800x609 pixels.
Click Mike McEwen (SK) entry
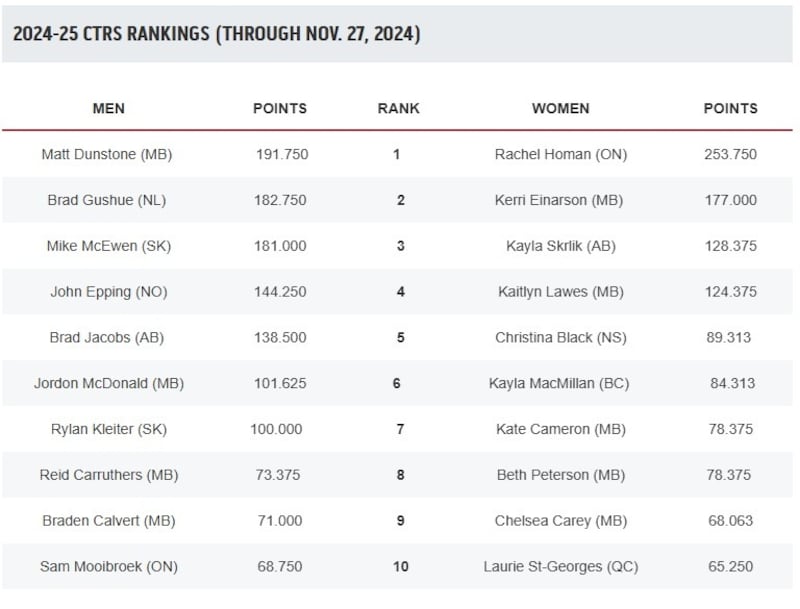(x=107, y=246)
